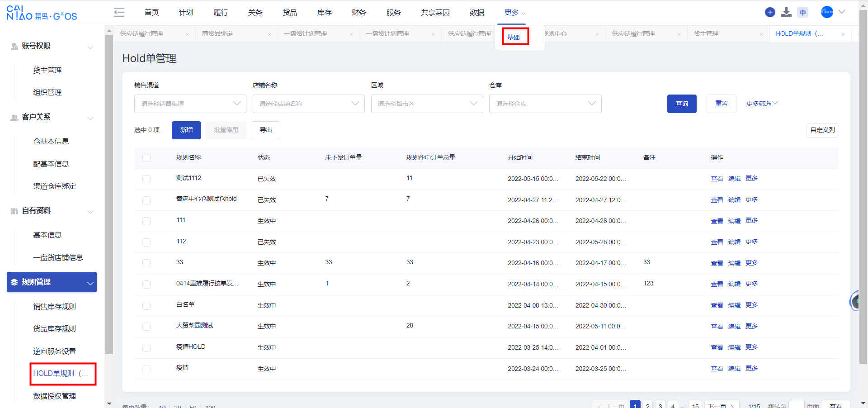Click the 账号权限 section icon
The image size is (868, 408).
click(14, 46)
